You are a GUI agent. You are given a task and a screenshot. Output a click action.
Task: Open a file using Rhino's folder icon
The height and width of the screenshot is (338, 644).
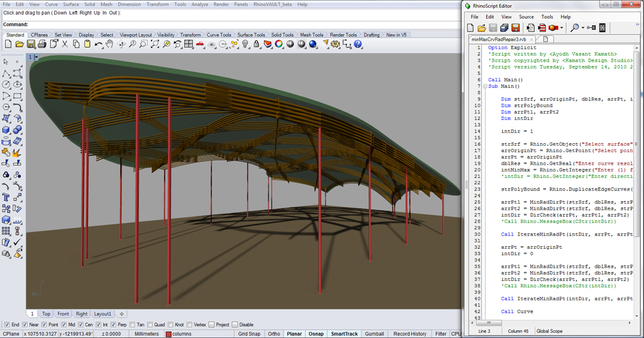pos(19,44)
